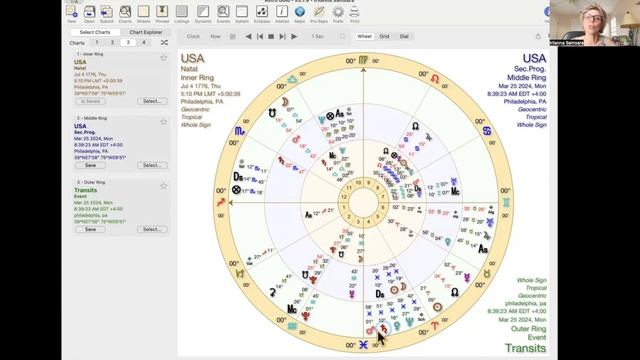Viewport: 640px width, 360px height.
Task: Open the 1 Sec time step selector
Action: [x=317, y=36]
